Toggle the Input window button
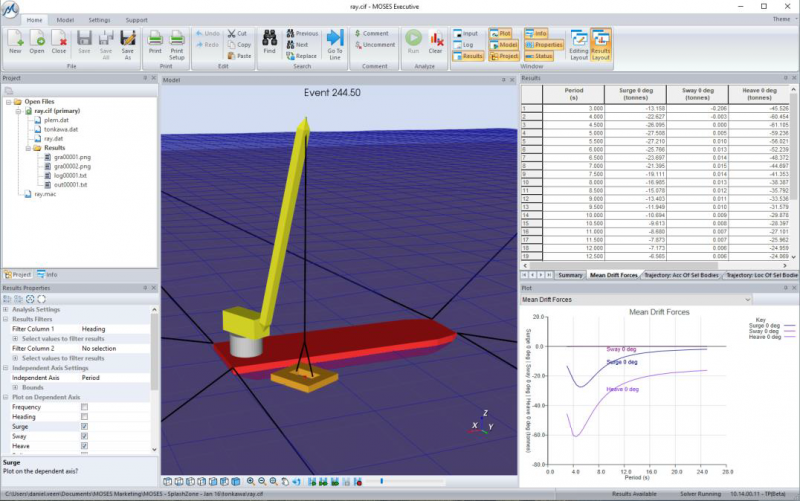800x501 pixels. click(x=466, y=33)
